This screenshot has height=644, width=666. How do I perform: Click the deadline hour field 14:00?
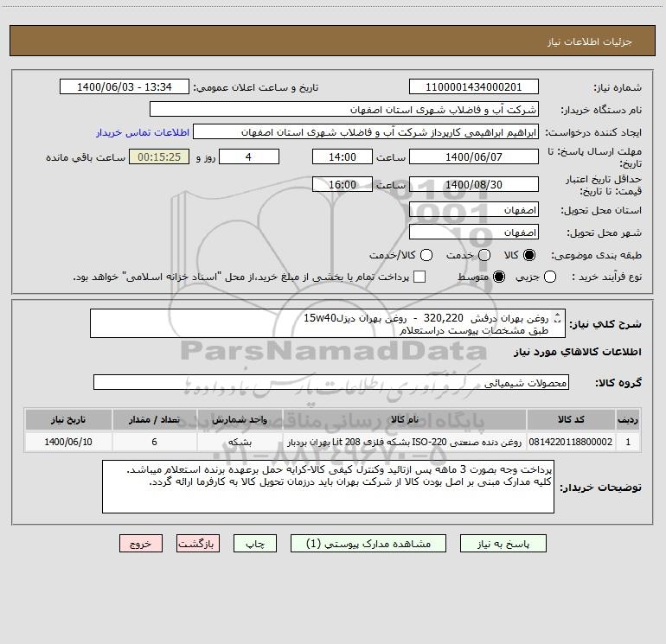[343, 156]
